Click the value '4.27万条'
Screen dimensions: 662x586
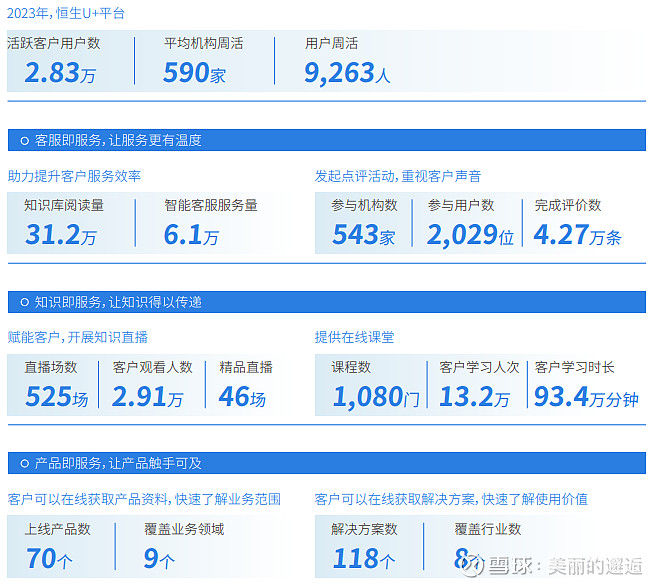[x=577, y=235]
